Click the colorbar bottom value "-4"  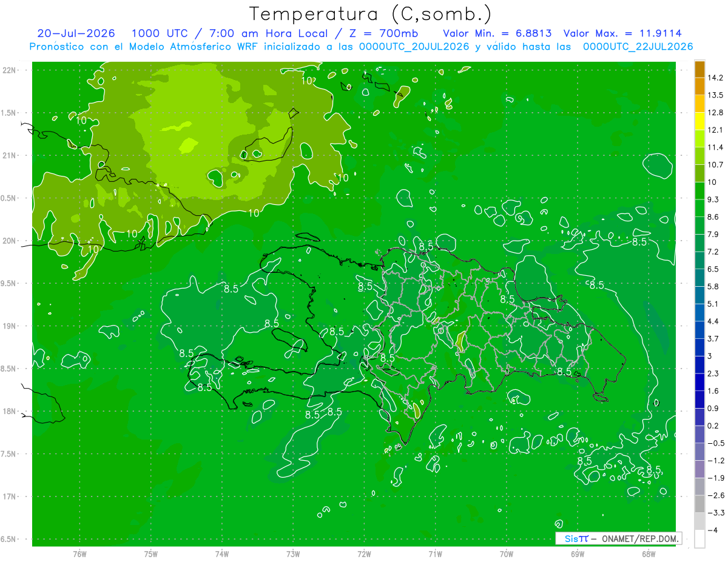pyautogui.click(x=712, y=530)
